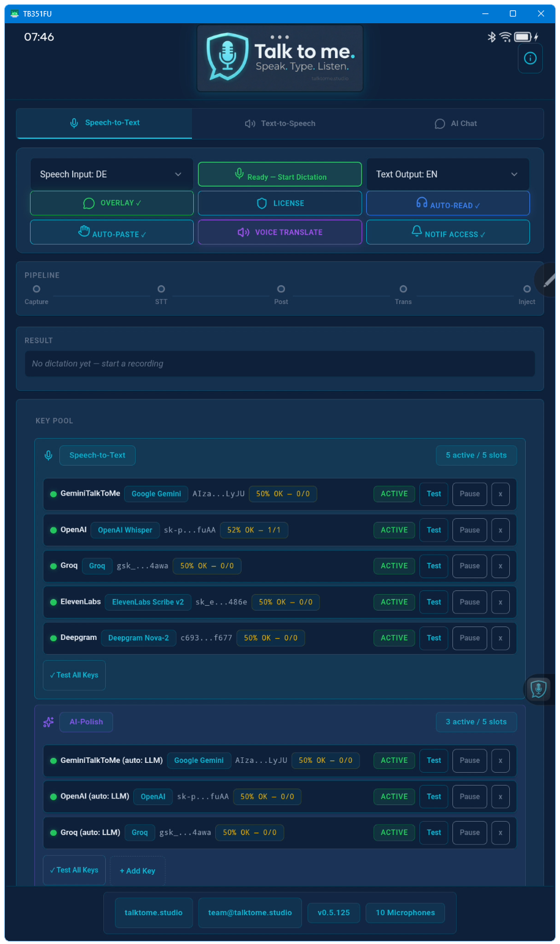Switch to the Text-to-Speech tab
The height and width of the screenshot is (944, 560).
[x=280, y=124]
